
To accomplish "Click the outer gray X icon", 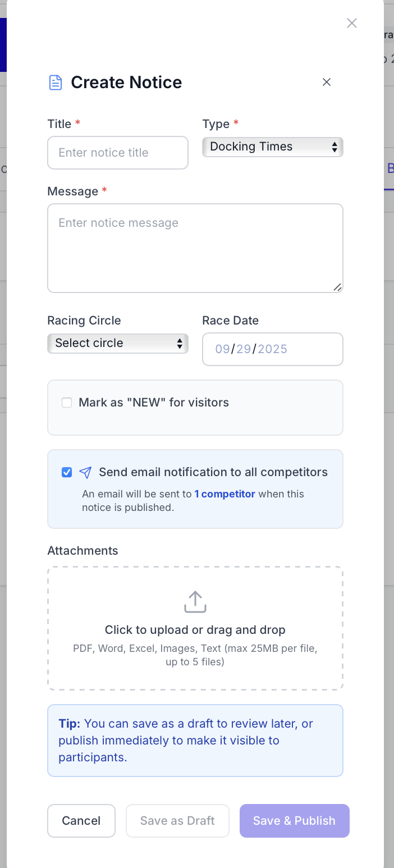I will tap(352, 23).
